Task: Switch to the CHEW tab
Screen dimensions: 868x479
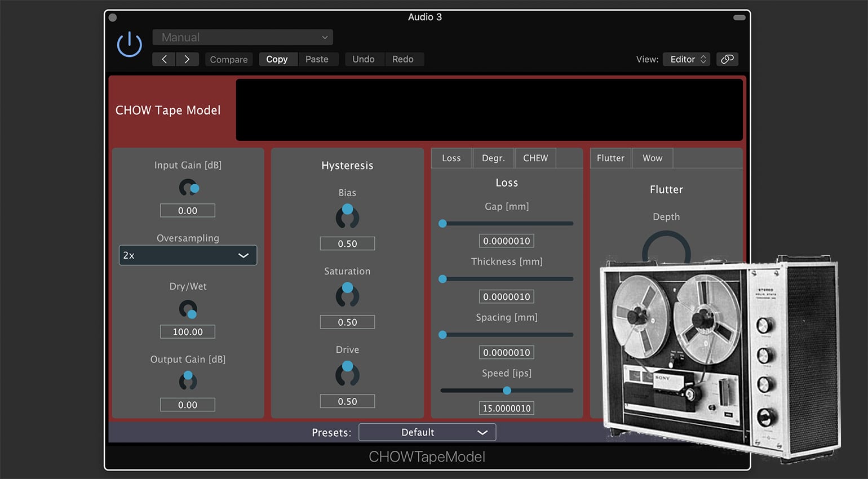Action: click(x=535, y=158)
